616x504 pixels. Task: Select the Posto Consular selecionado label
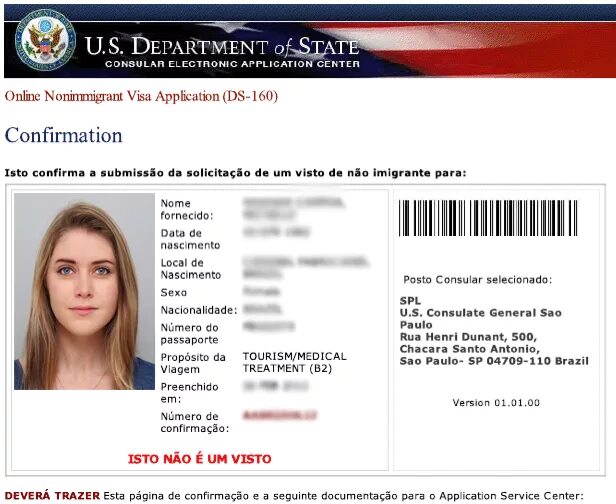478,280
